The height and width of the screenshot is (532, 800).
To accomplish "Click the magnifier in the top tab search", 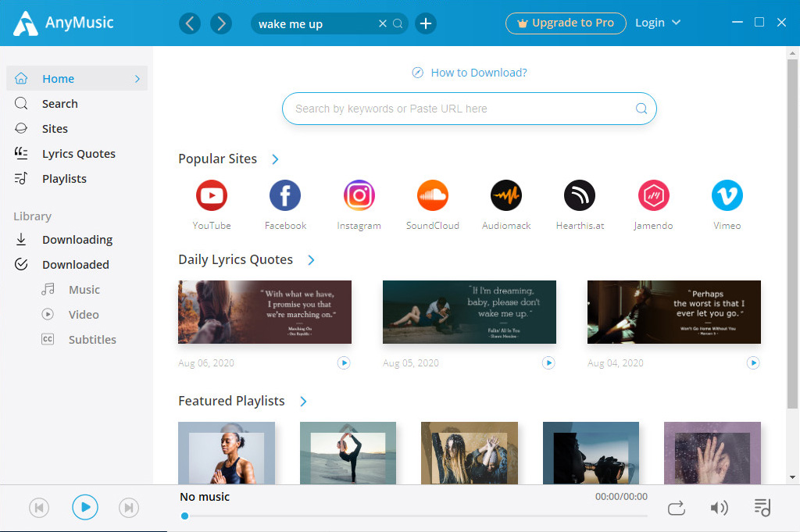I will point(398,23).
